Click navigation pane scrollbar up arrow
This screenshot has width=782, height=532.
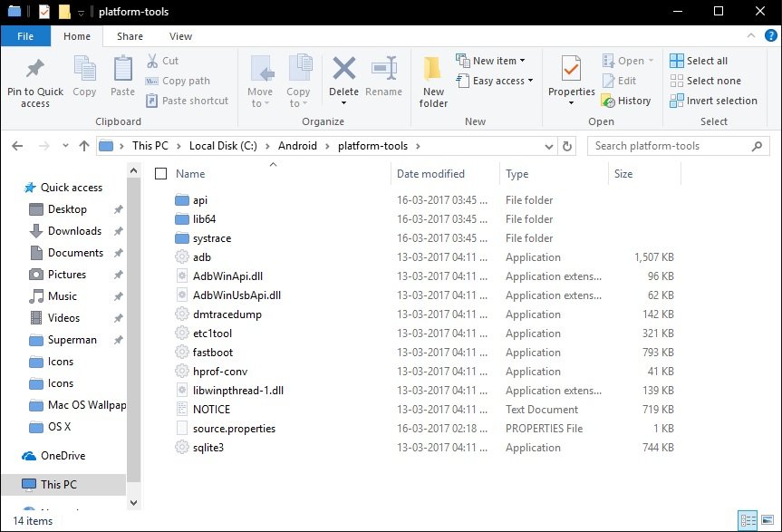pyautogui.click(x=133, y=170)
